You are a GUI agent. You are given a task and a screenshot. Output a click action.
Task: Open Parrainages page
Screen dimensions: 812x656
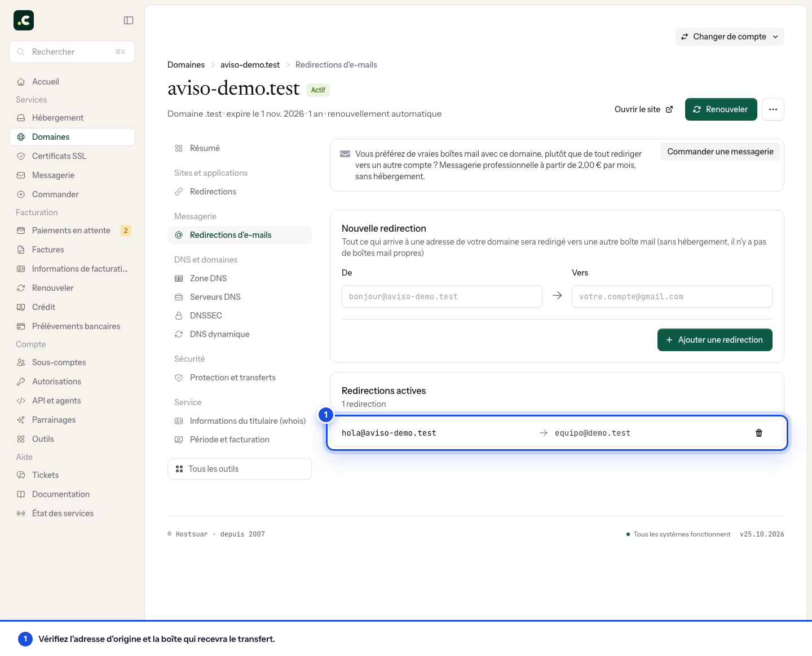pyautogui.click(x=72, y=420)
